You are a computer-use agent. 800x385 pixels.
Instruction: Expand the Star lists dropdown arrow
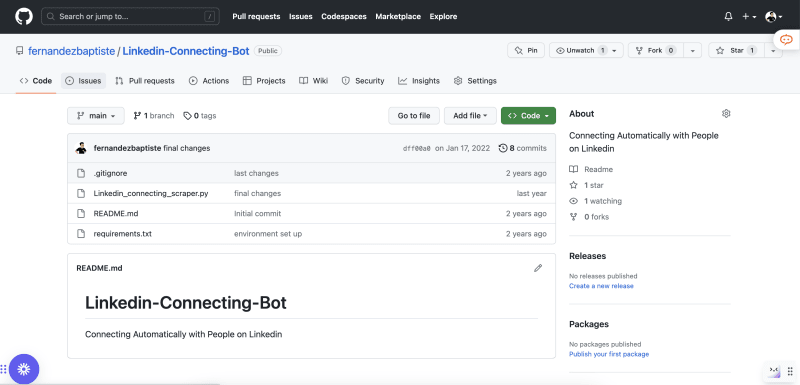click(x=773, y=50)
